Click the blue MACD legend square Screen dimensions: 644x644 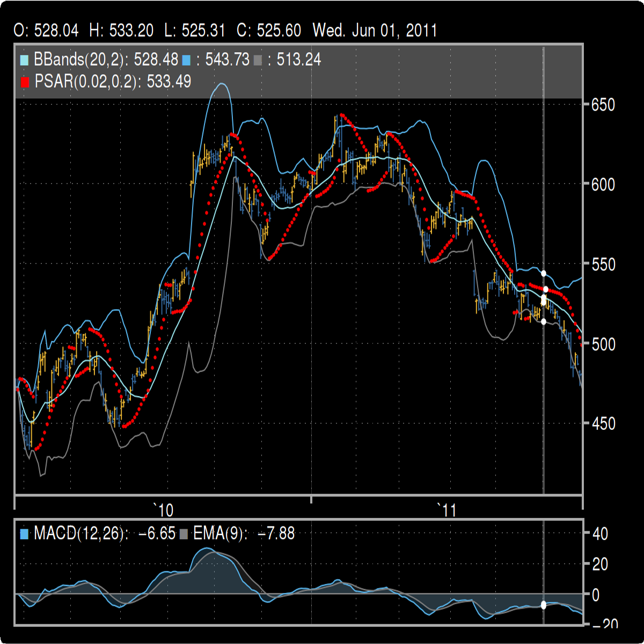25,534
